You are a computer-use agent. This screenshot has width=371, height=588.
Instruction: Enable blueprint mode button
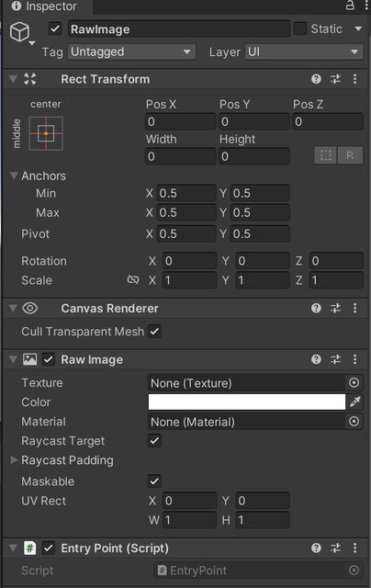click(325, 155)
